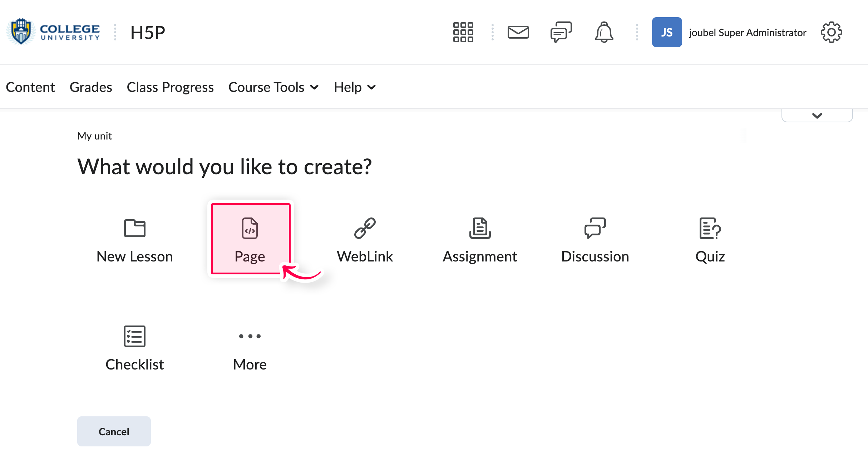Create a new Quiz
This screenshot has width=868, height=465.
[710, 239]
